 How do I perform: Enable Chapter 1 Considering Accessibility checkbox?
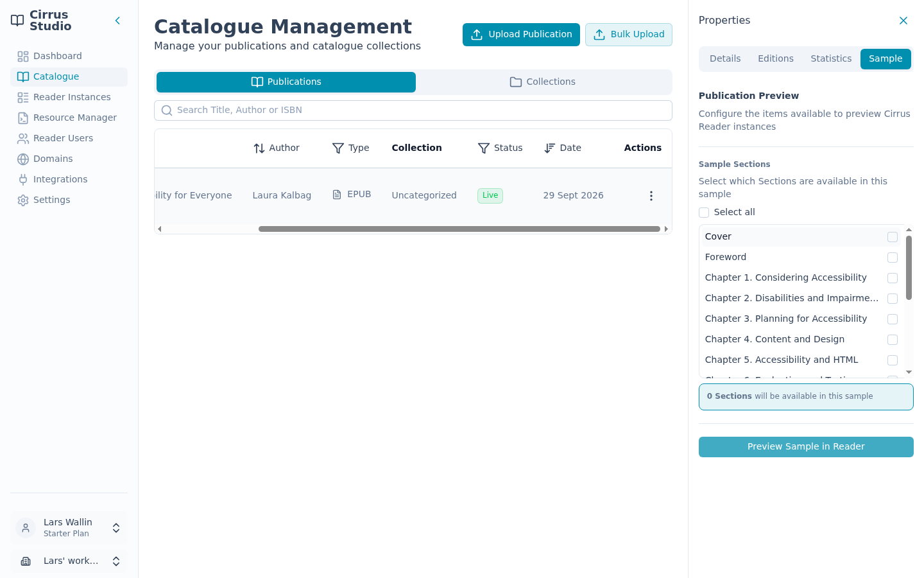893,278
